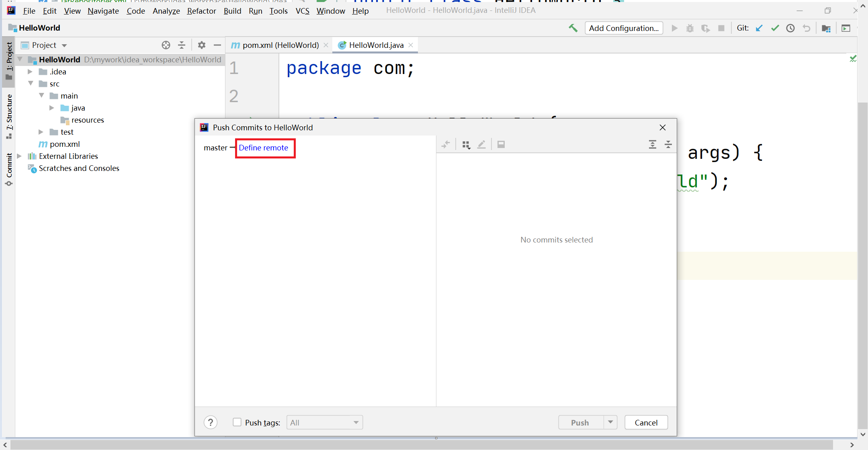
Task: Click the settings gear in the Project panel
Action: coord(201,45)
